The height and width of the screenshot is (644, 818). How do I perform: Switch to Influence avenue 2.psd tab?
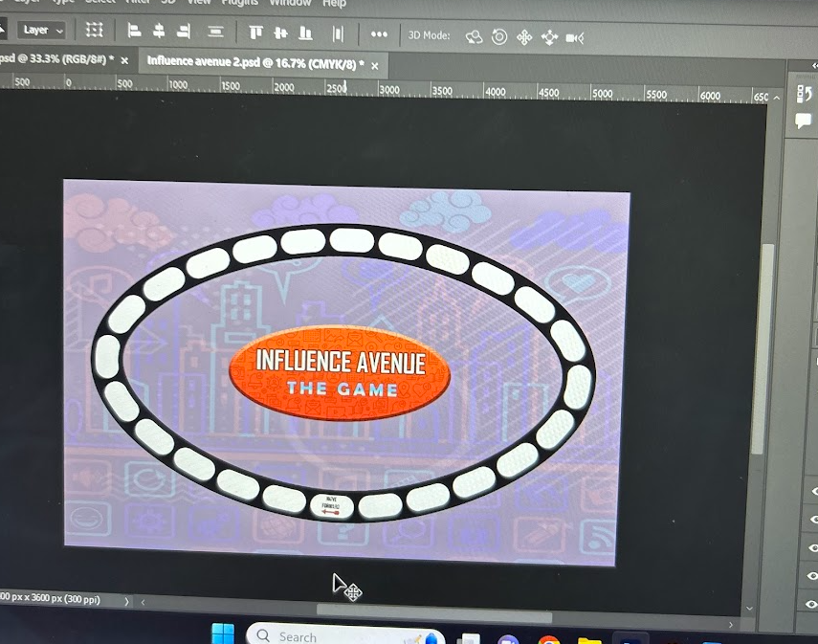(x=255, y=62)
